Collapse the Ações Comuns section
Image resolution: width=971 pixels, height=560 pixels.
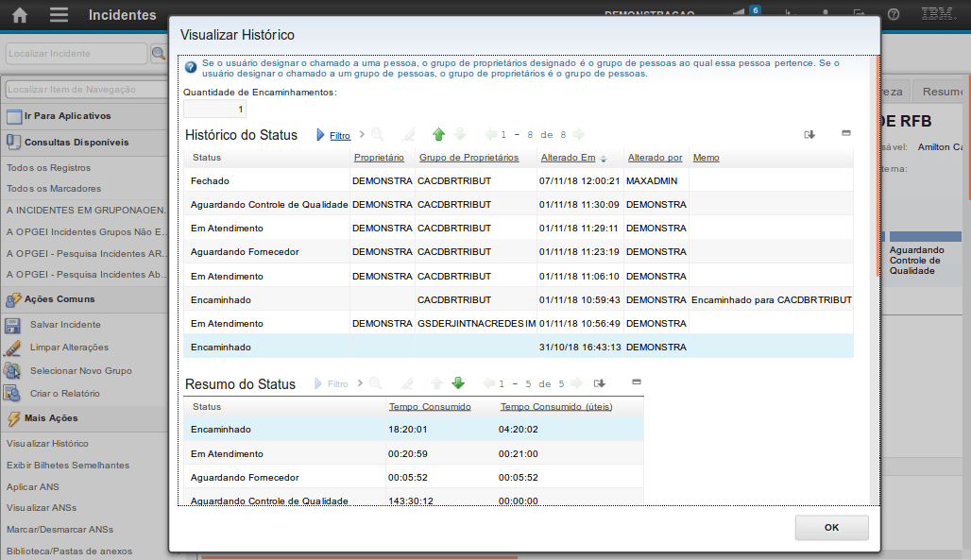[x=84, y=299]
